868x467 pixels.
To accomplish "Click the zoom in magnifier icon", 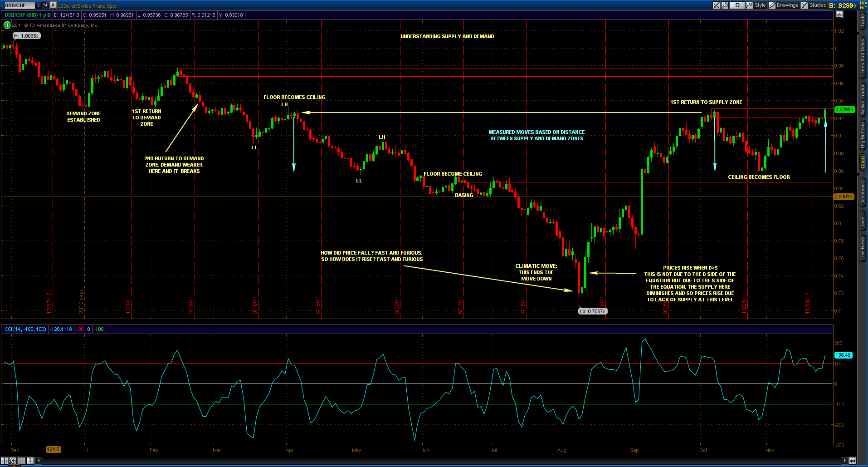I will [13, 461].
